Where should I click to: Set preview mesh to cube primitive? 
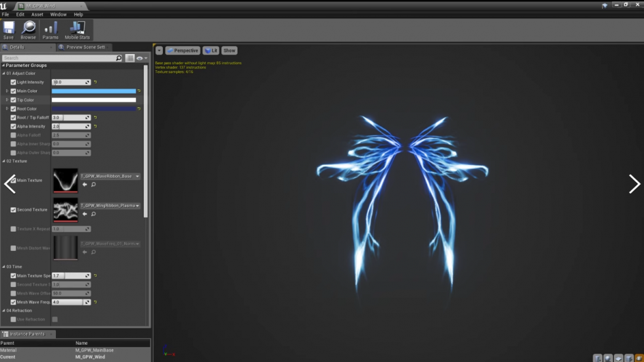[x=630, y=358]
